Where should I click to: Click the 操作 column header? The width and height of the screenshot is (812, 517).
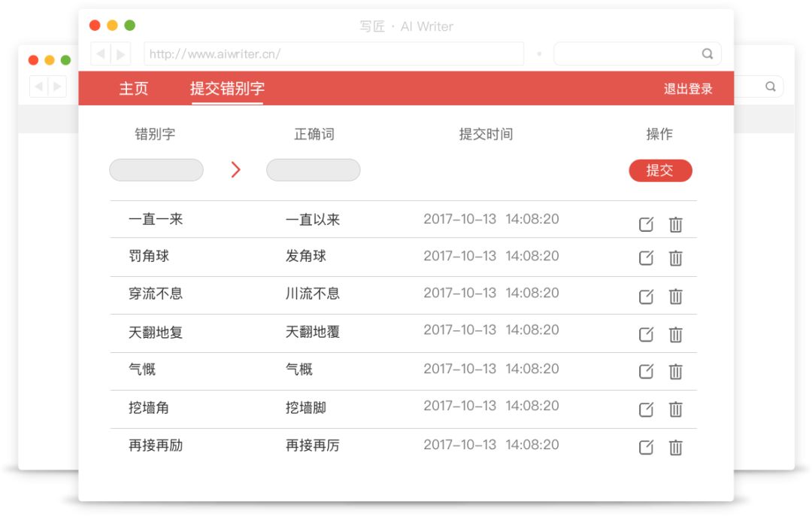coord(659,134)
